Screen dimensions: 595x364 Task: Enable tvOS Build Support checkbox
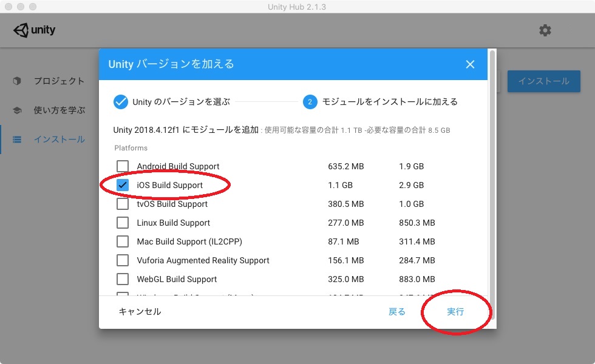tap(123, 204)
